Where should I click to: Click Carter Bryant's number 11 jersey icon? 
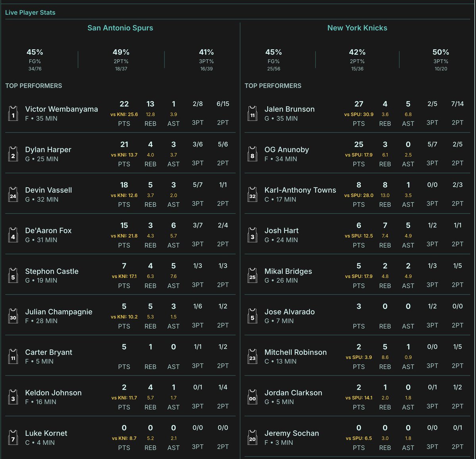click(13, 357)
